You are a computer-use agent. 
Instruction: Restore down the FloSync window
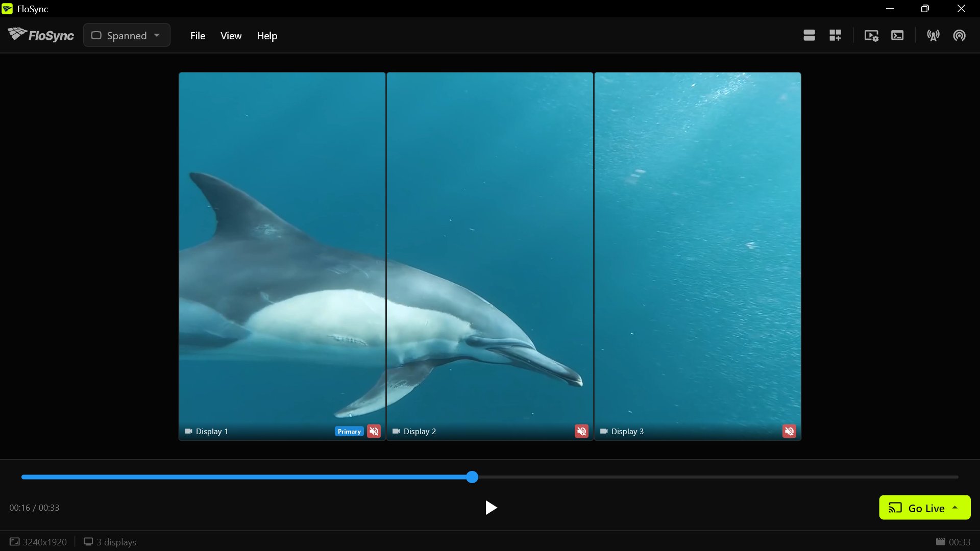[925, 9]
